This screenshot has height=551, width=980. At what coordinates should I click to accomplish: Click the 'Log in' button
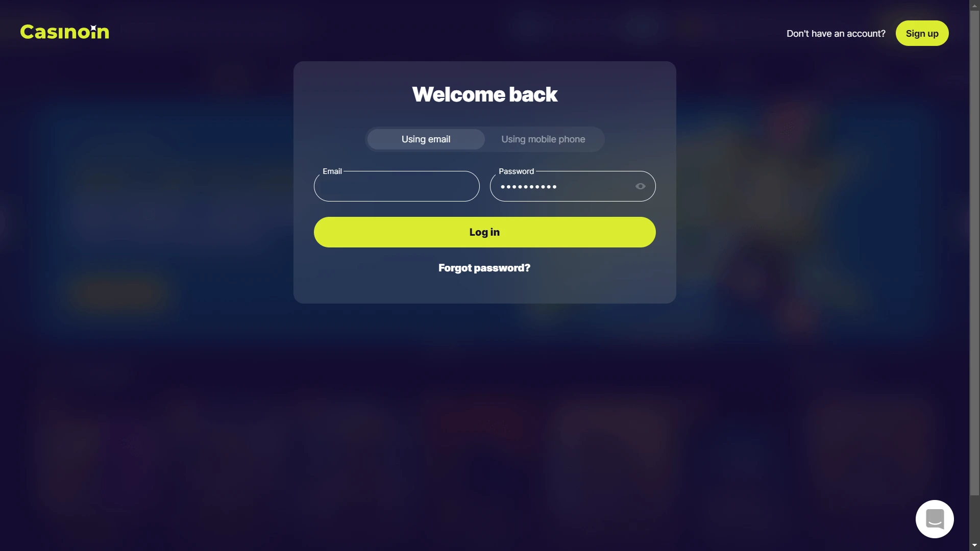[484, 232]
